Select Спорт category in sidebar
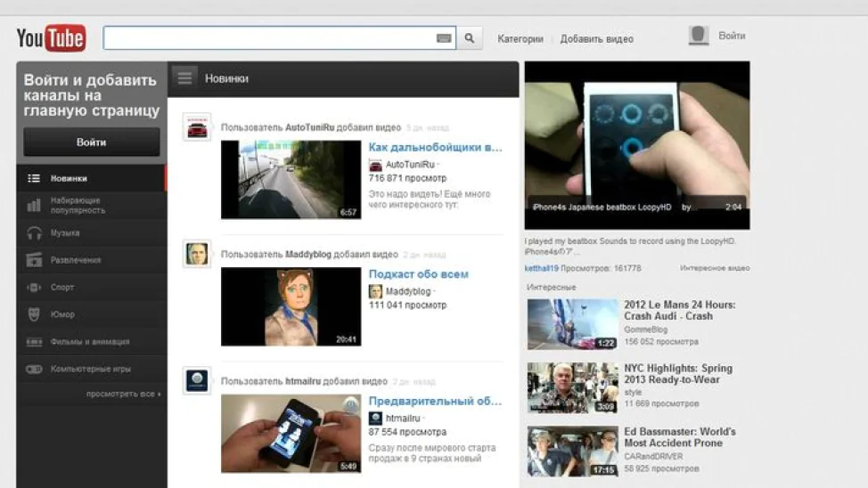The image size is (868, 488). pyautogui.click(x=91, y=287)
